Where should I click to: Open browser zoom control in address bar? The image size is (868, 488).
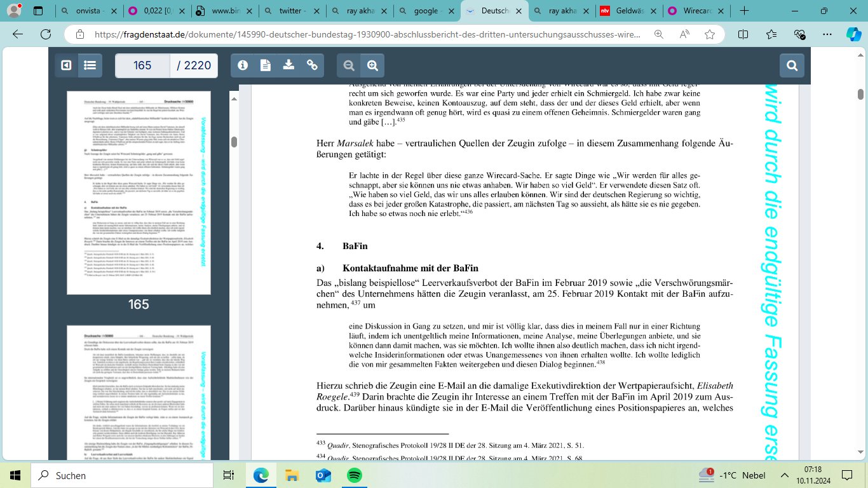tap(660, 34)
